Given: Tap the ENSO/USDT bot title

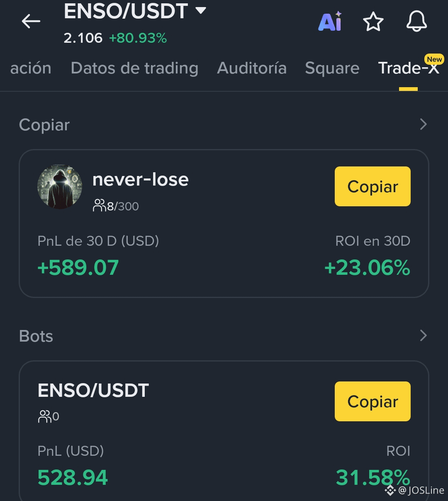Looking at the screenshot, I should [x=93, y=391].
